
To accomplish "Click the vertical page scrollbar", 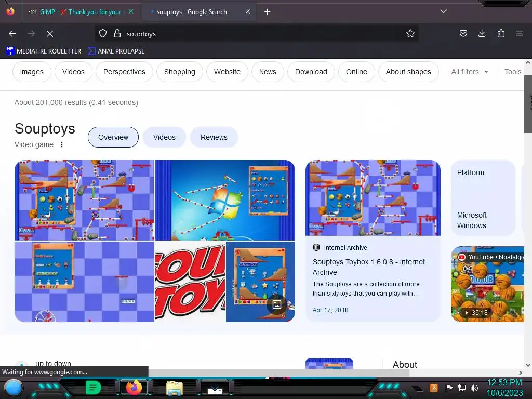I will pos(528,104).
